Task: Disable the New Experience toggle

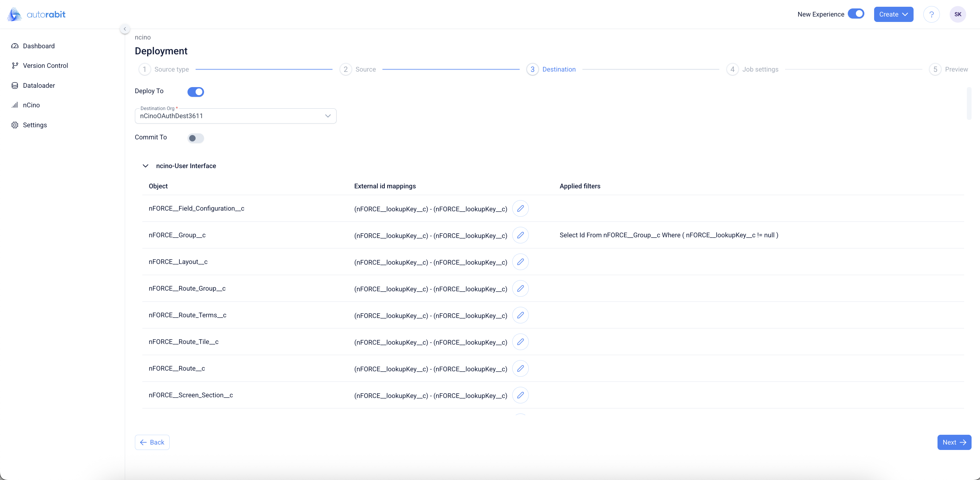Action: point(856,14)
